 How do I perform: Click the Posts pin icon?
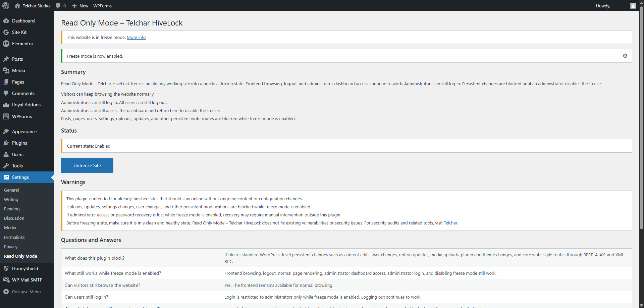click(x=6, y=59)
